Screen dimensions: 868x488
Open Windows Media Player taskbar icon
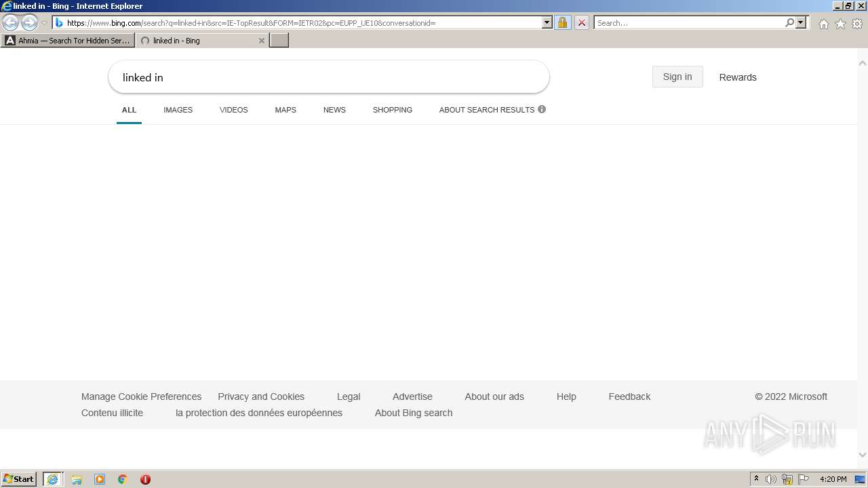[x=100, y=479]
